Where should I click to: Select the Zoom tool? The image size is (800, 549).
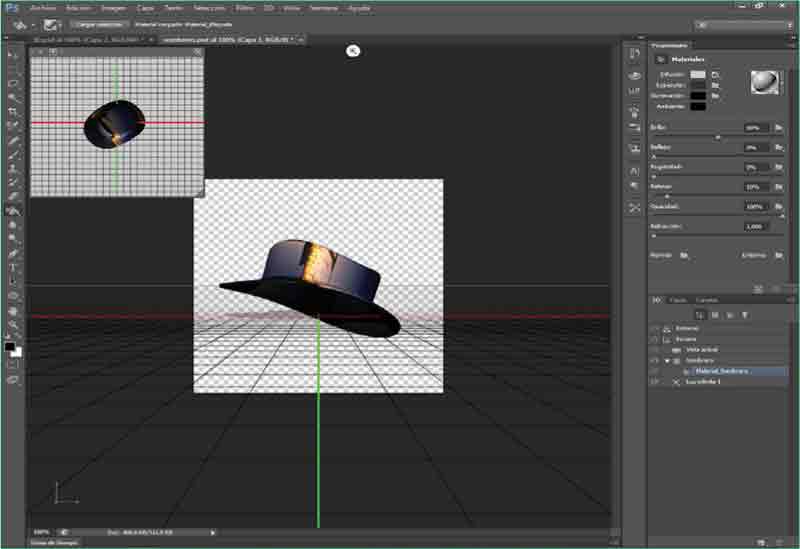point(13,324)
